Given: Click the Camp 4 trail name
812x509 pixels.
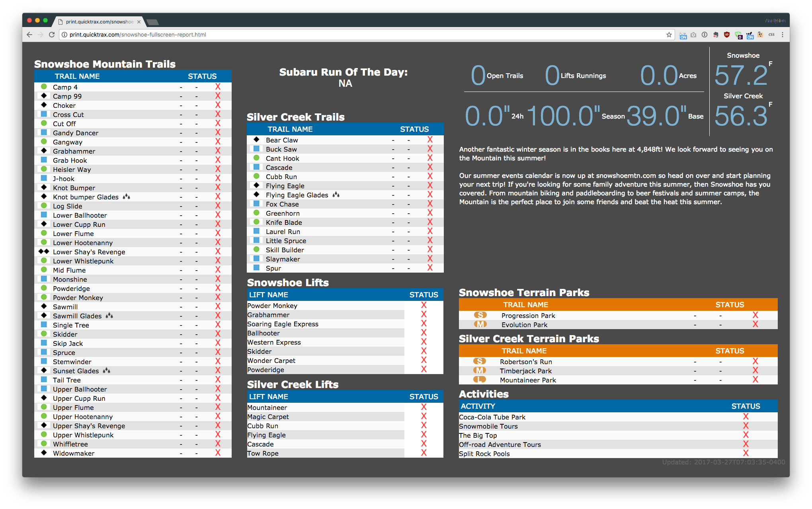Looking at the screenshot, I should click(x=65, y=87).
